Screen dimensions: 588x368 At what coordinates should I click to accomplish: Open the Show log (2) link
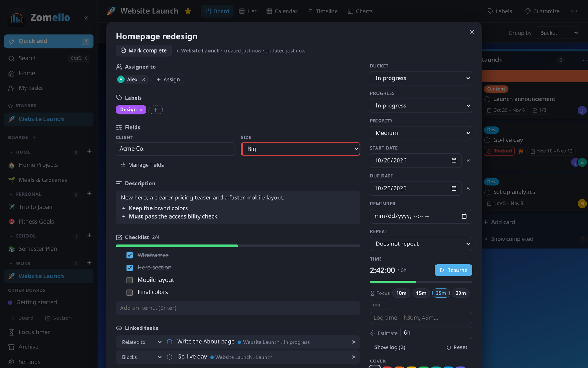390,347
